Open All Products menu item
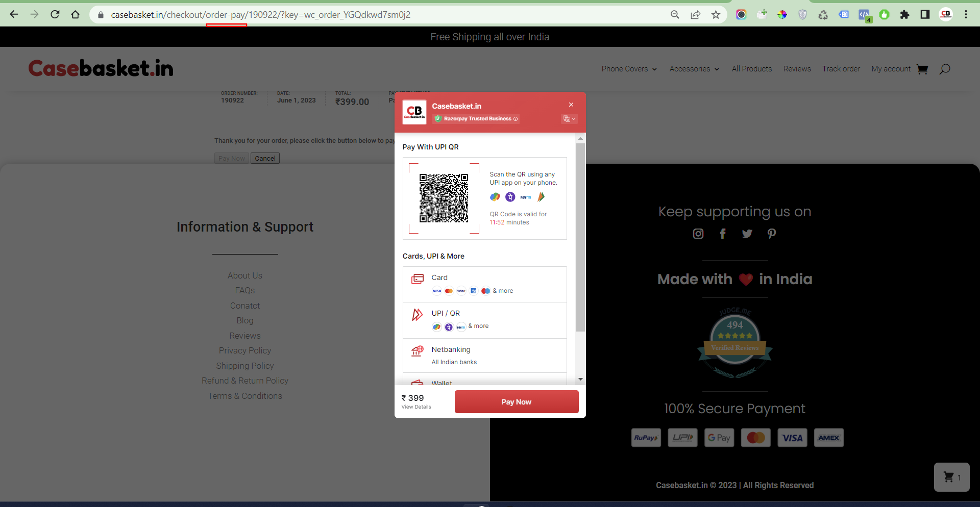 point(752,69)
